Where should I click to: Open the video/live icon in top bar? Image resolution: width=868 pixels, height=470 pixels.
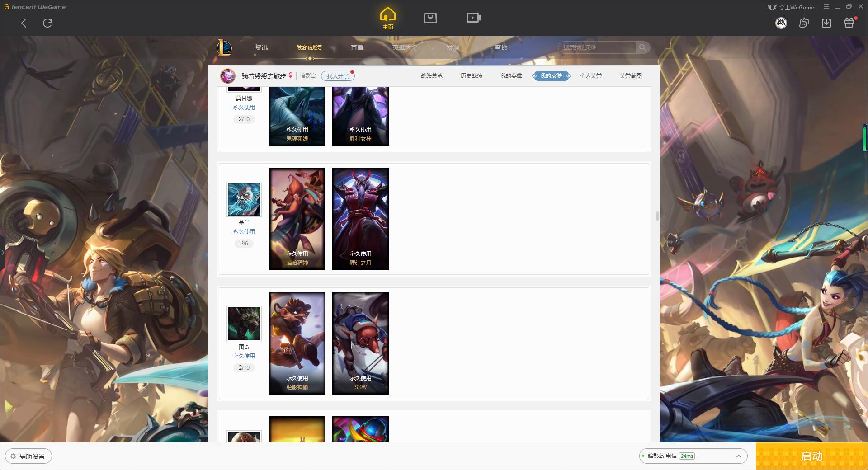click(473, 18)
